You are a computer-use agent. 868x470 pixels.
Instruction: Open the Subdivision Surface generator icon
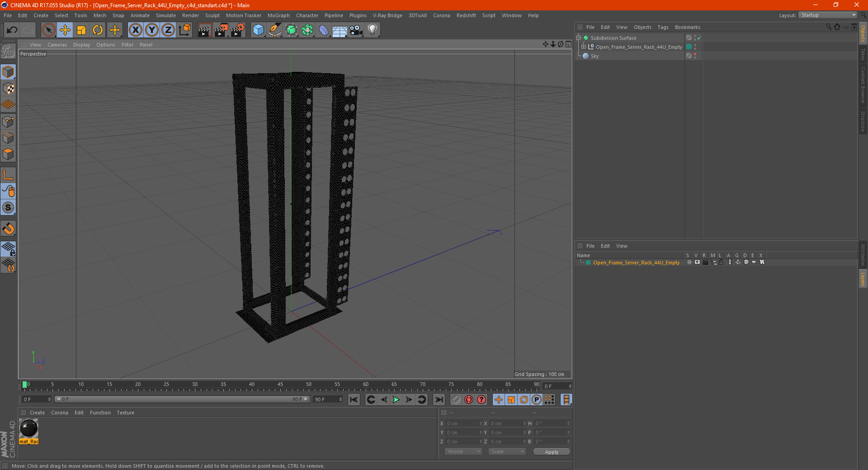point(291,30)
